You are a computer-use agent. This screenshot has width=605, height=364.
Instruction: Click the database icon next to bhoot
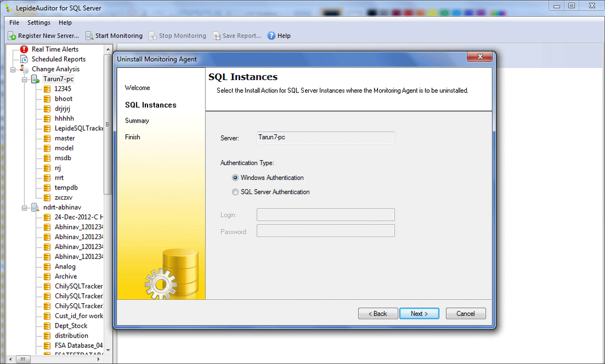point(47,99)
